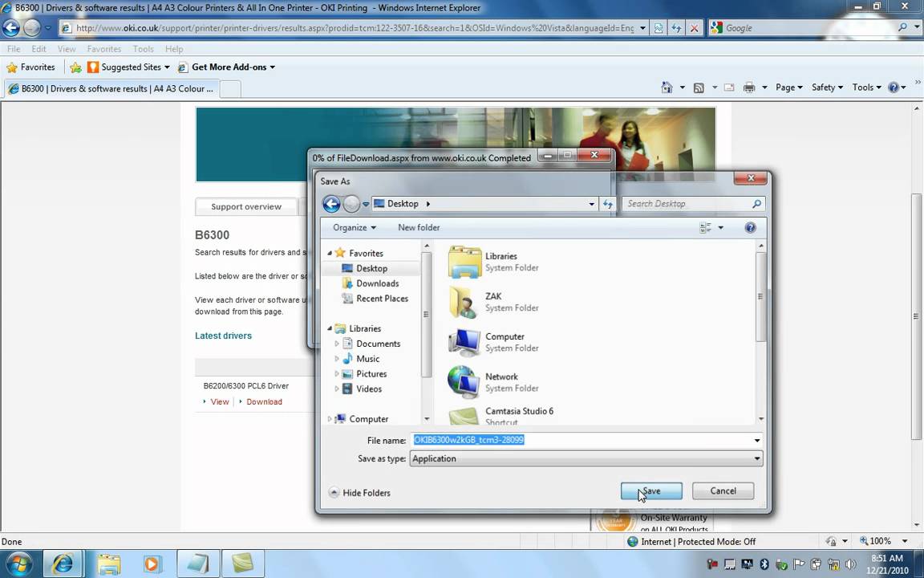Open the change view dropdown arrow
924x578 pixels.
[x=721, y=228]
